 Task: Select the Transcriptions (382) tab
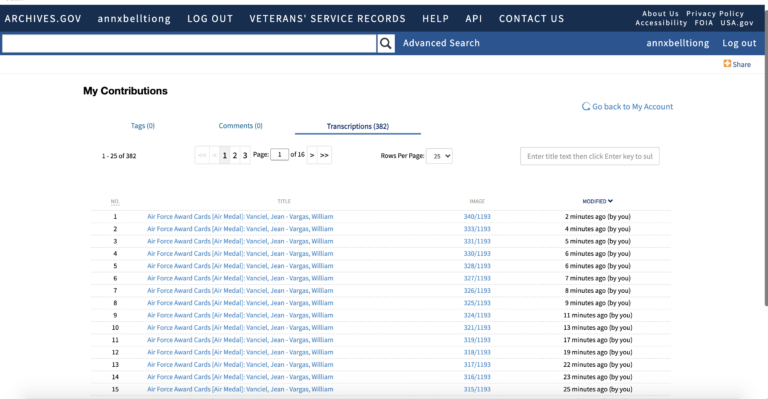click(x=358, y=126)
